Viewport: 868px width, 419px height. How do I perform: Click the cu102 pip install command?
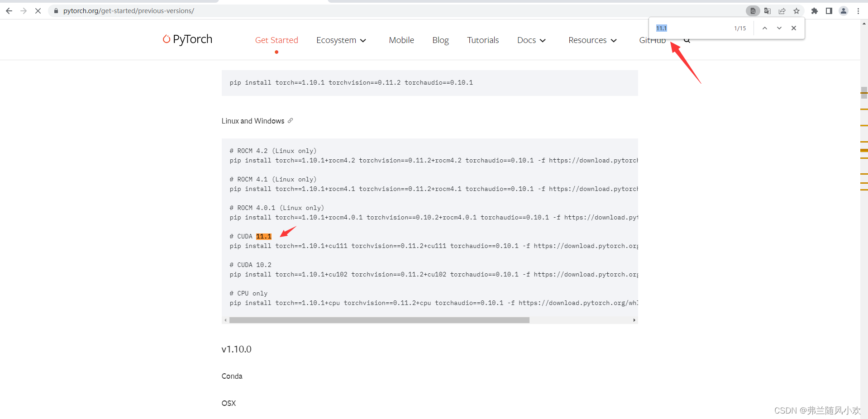pos(434,274)
